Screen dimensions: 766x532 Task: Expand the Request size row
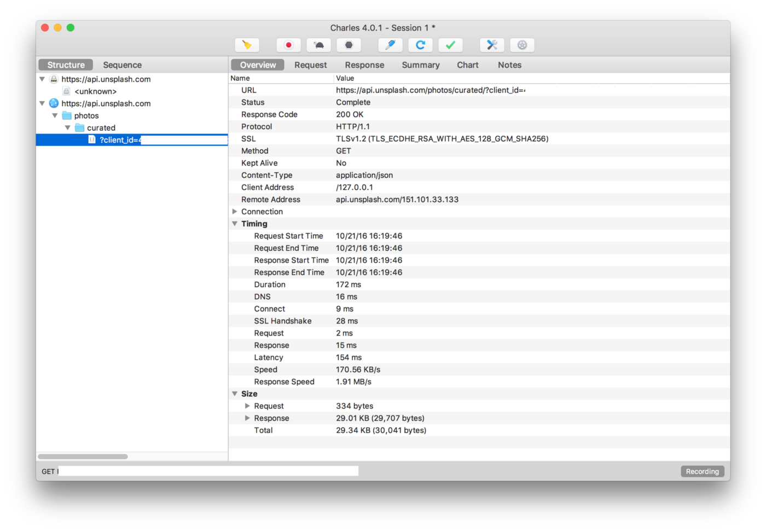(247, 406)
